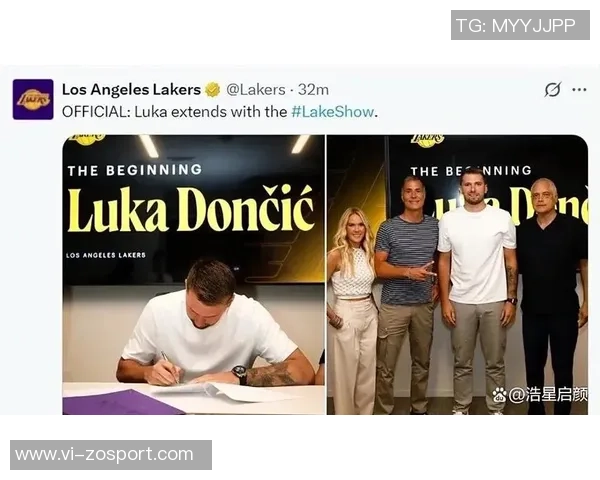Click the LOS ANGELES LAKERS caption in photo

click(106, 255)
